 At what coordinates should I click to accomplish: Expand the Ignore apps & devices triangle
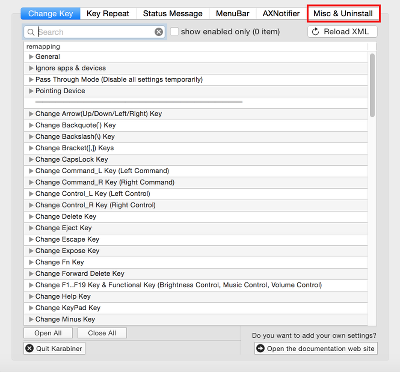[31, 68]
